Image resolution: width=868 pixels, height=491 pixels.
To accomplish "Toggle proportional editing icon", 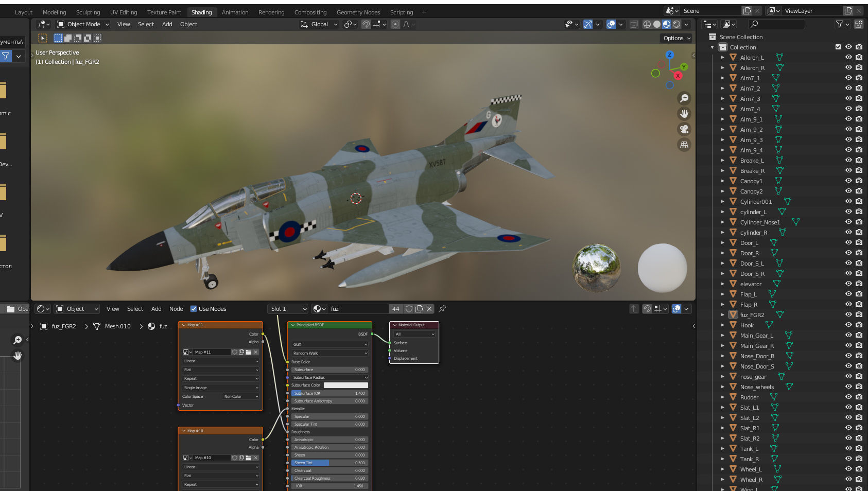I will click(x=395, y=24).
